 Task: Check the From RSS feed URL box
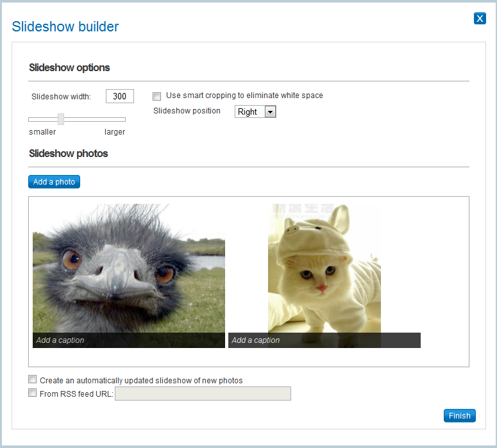click(33, 394)
